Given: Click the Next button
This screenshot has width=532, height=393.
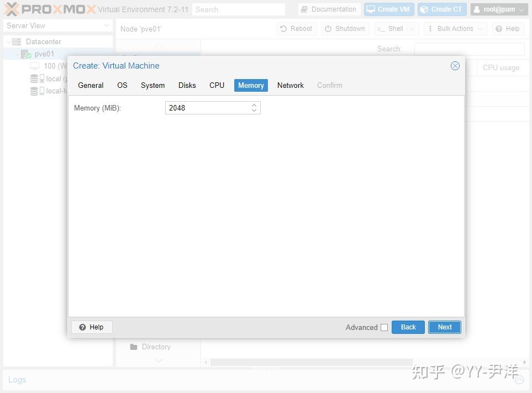Looking at the screenshot, I should point(444,327).
